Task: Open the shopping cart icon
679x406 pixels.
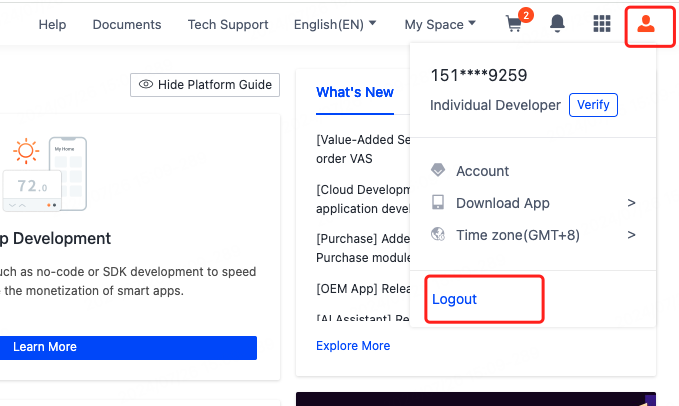Action: 516,24
